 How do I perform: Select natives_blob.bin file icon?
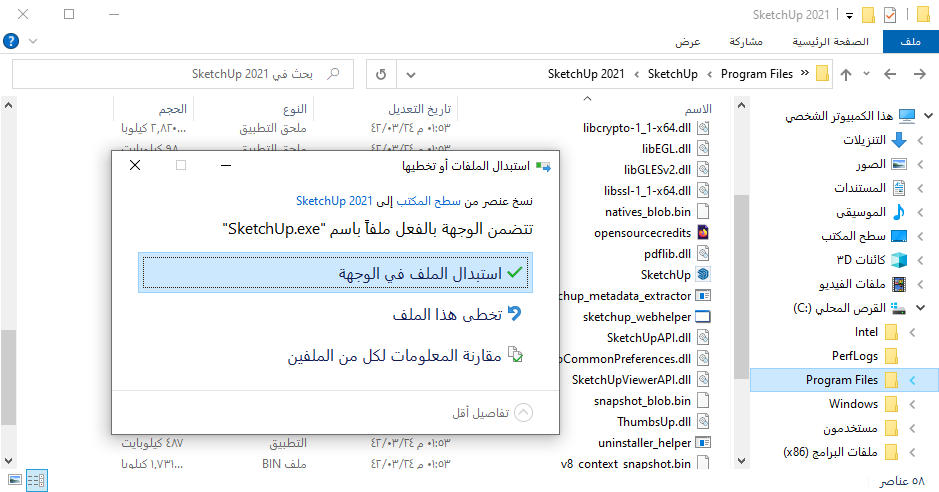tap(703, 211)
